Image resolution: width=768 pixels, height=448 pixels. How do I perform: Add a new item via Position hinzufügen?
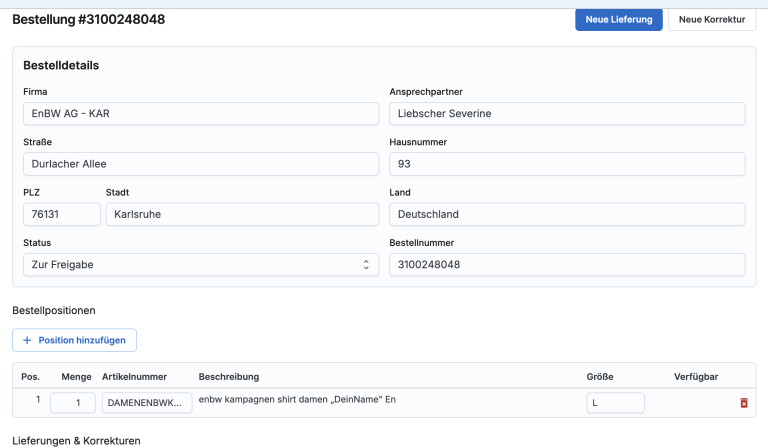(74, 340)
